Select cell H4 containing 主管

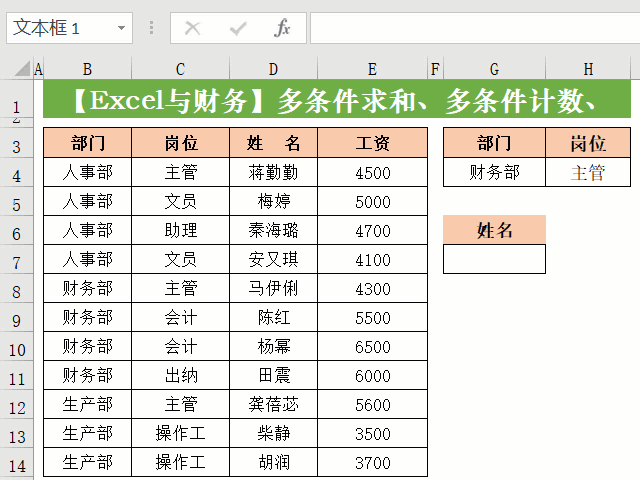[x=588, y=172]
